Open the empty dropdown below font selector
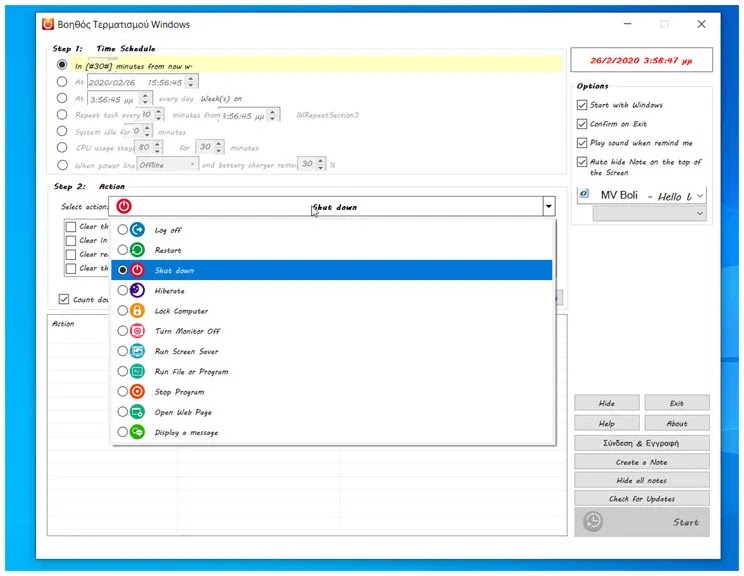This screenshot has width=744, height=576. (650, 214)
